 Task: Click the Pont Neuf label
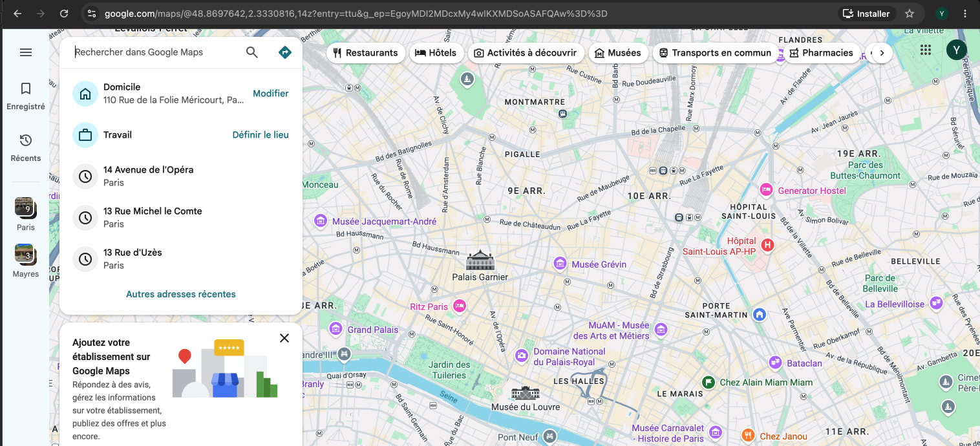[518, 438]
